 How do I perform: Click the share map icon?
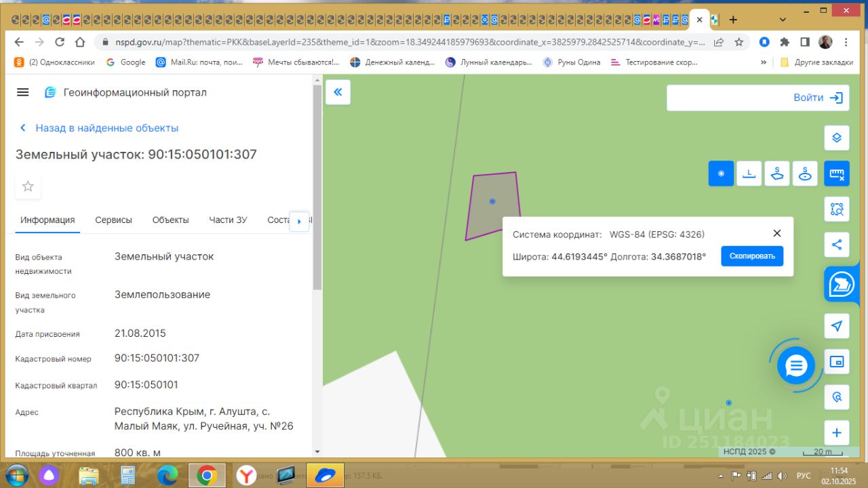[837, 245]
